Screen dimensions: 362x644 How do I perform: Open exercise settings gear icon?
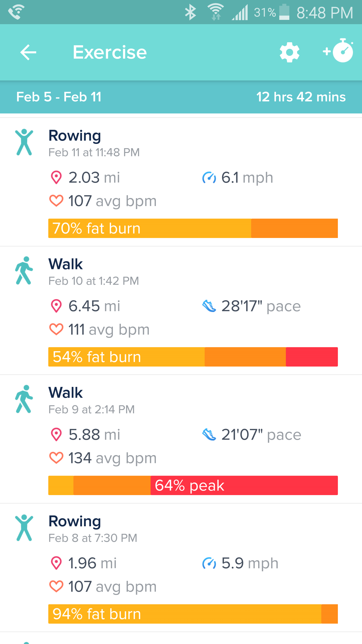290,52
